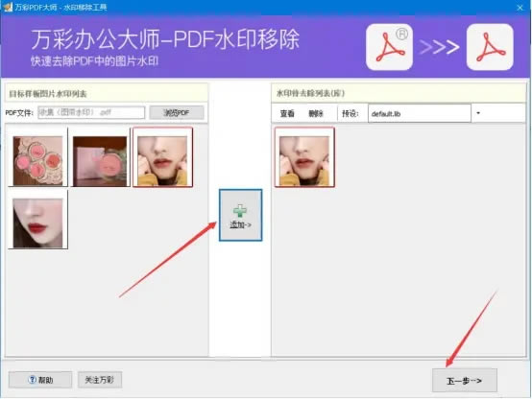The image size is (532, 399).
Task: Click the 水印待去除列表(库) panel header
Action: coord(399,93)
